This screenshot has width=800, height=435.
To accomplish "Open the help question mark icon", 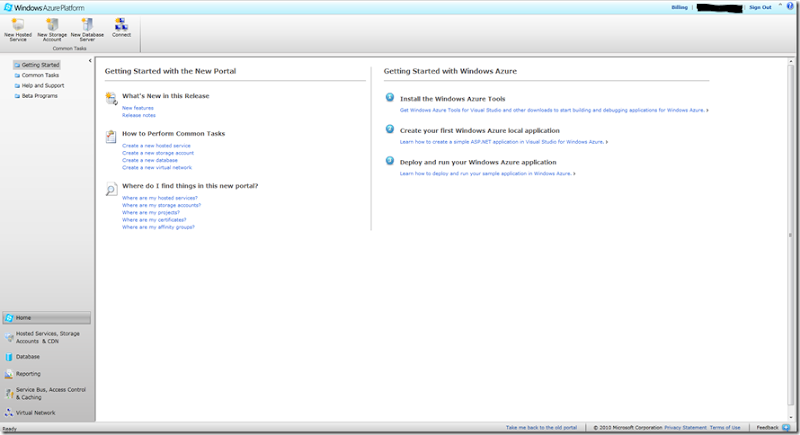I will (x=790, y=7).
